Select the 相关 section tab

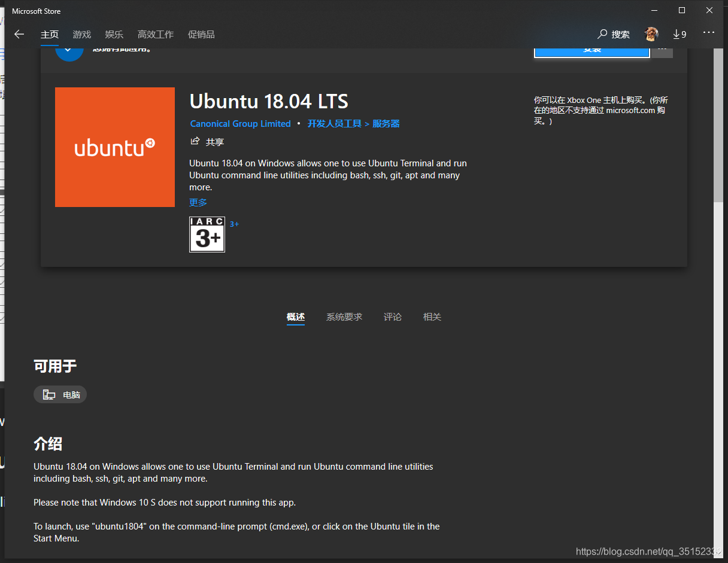click(432, 317)
